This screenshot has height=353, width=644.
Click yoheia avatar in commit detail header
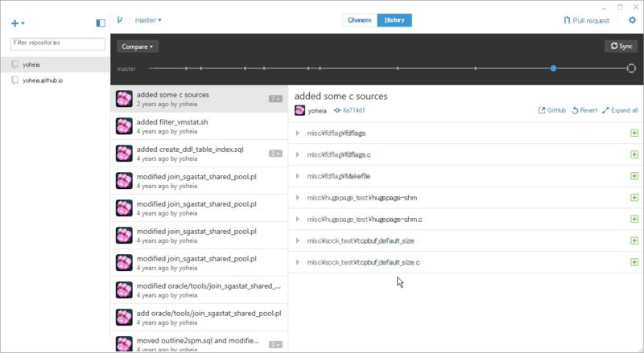coord(299,110)
